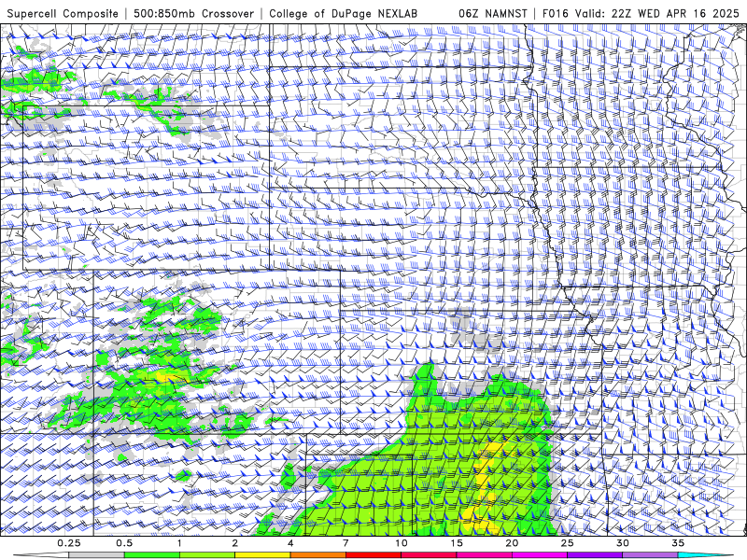Click the "4" colorbar value label
The image size is (747, 560).
pos(290,543)
